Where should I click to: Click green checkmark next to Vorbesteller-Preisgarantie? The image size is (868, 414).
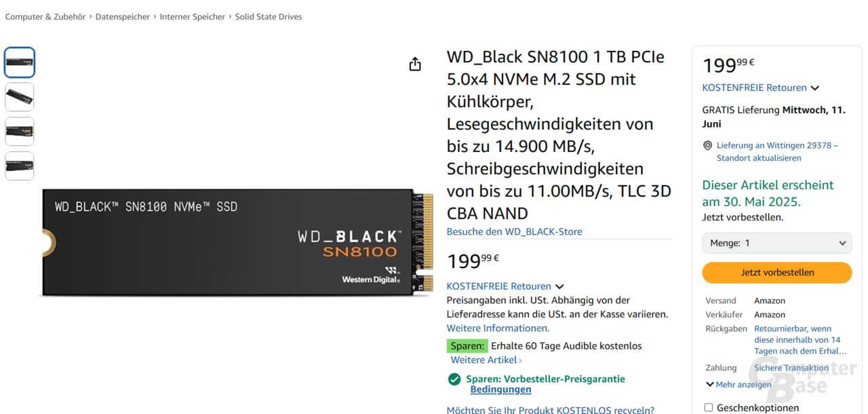click(454, 379)
